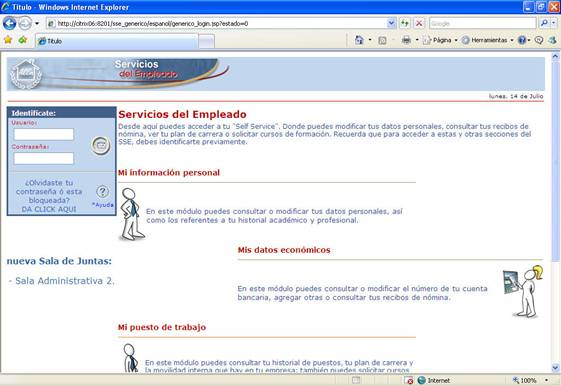Image resolution: width=561 pixels, height=386 pixels.
Task: Click the Identifícate panel header
Action: pos(62,113)
